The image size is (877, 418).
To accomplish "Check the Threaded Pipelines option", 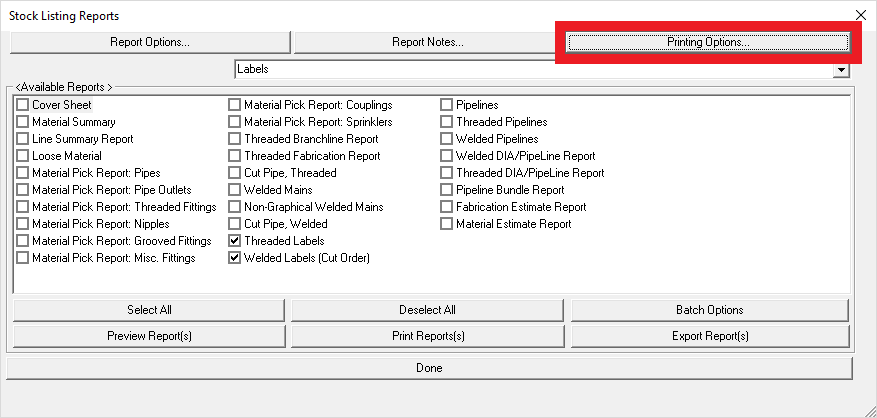I will pyautogui.click(x=446, y=122).
